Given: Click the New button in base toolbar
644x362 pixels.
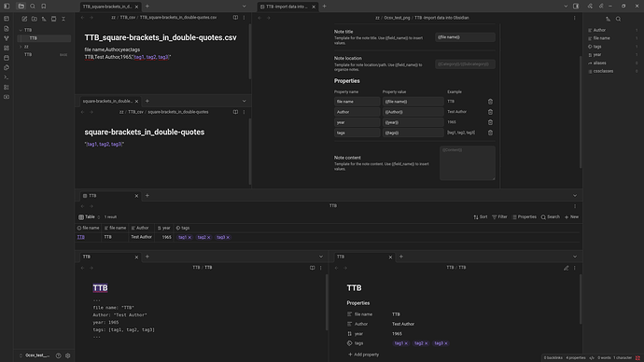Looking at the screenshot, I should [572, 217].
